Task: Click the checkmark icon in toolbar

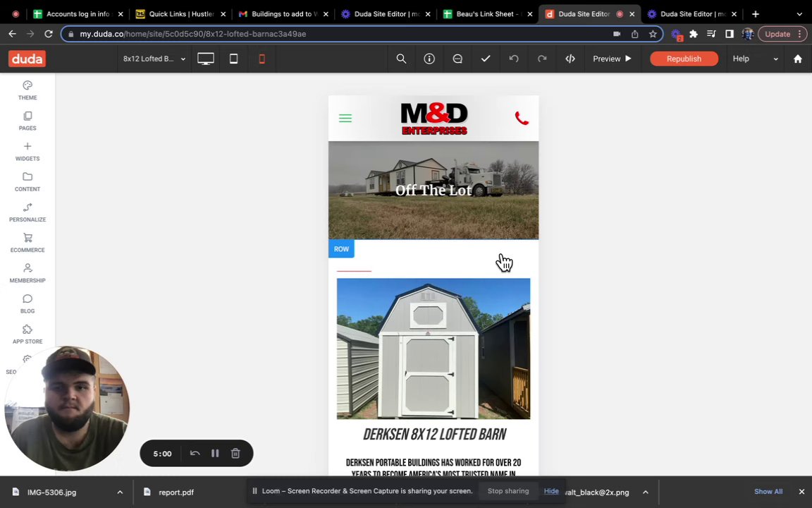Action: coord(486,59)
